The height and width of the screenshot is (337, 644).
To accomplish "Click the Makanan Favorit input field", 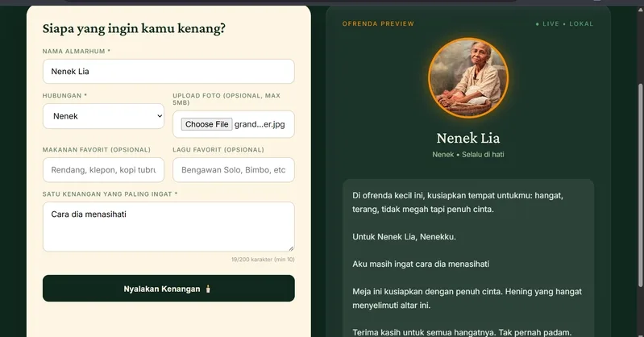I will click(x=103, y=170).
